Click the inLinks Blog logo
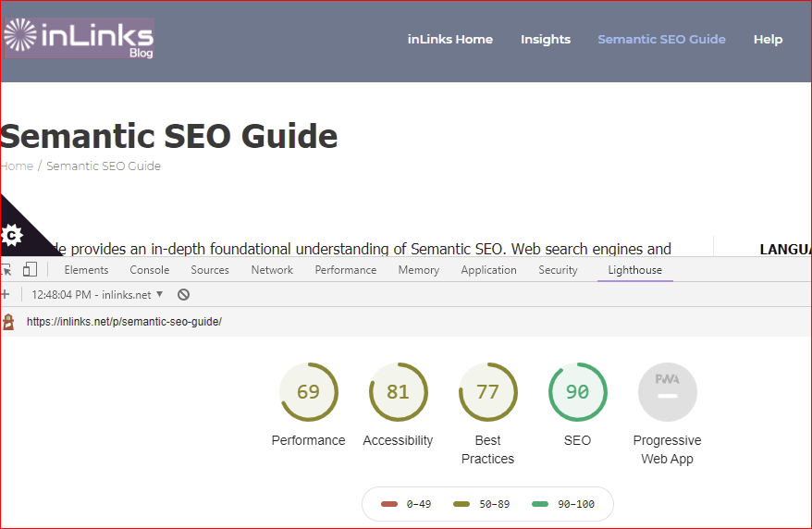The image size is (812, 529). pyautogui.click(x=79, y=38)
